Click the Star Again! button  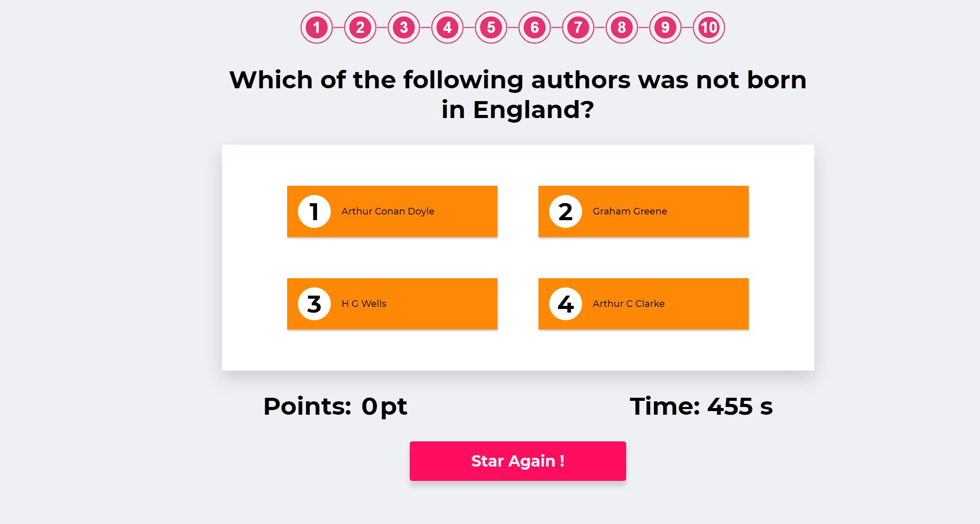[x=518, y=461]
